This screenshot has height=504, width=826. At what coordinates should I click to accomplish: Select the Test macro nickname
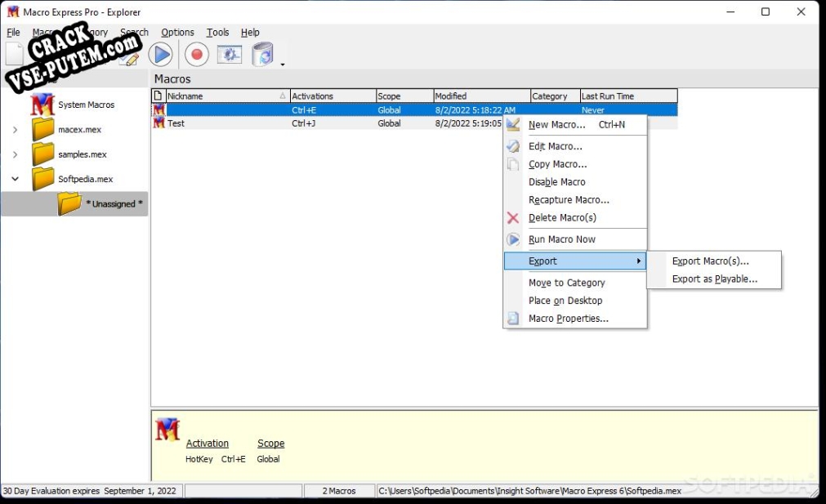point(176,123)
